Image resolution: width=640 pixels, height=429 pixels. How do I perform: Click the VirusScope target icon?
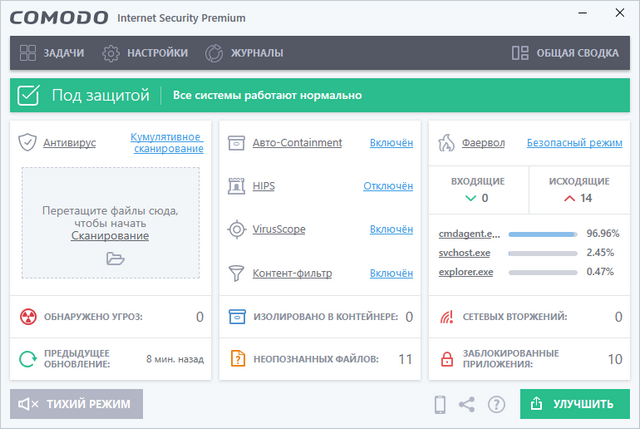[x=237, y=229]
